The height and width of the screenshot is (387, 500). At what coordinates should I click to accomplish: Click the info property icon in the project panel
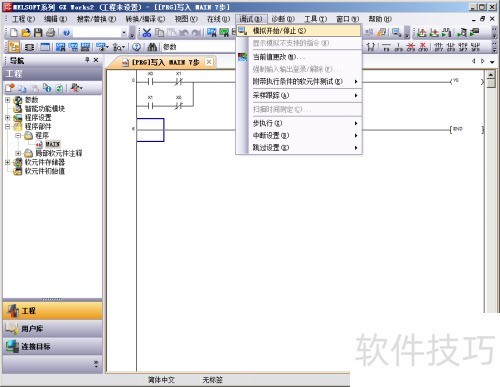click(x=47, y=88)
